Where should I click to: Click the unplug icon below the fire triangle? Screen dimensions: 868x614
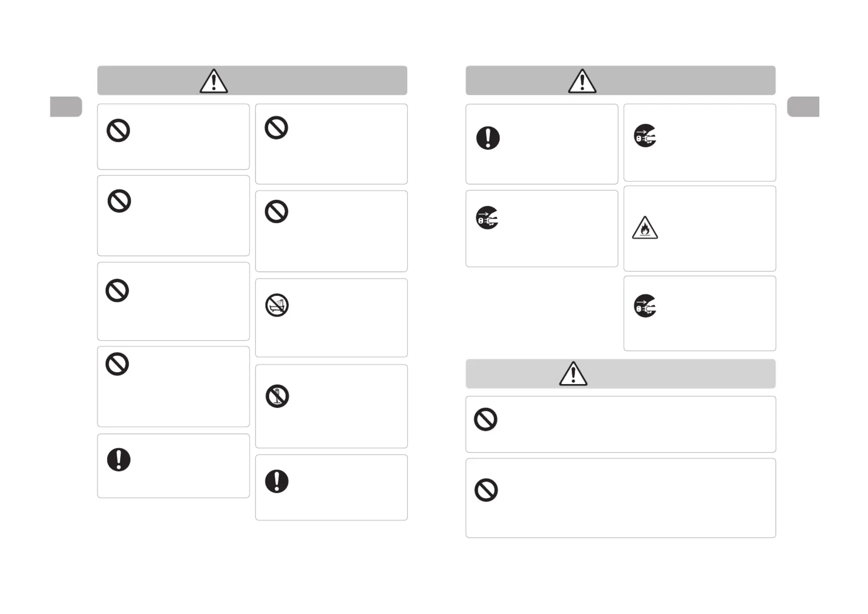click(645, 306)
